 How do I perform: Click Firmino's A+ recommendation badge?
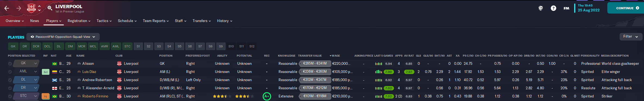[267, 96]
